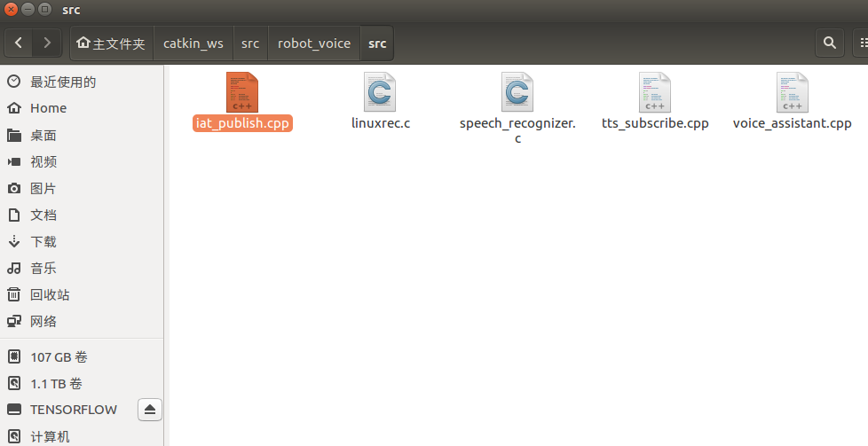The height and width of the screenshot is (446, 868).
Task: Click the speech_recognizer.c file name label
Action: (x=517, y=130)
